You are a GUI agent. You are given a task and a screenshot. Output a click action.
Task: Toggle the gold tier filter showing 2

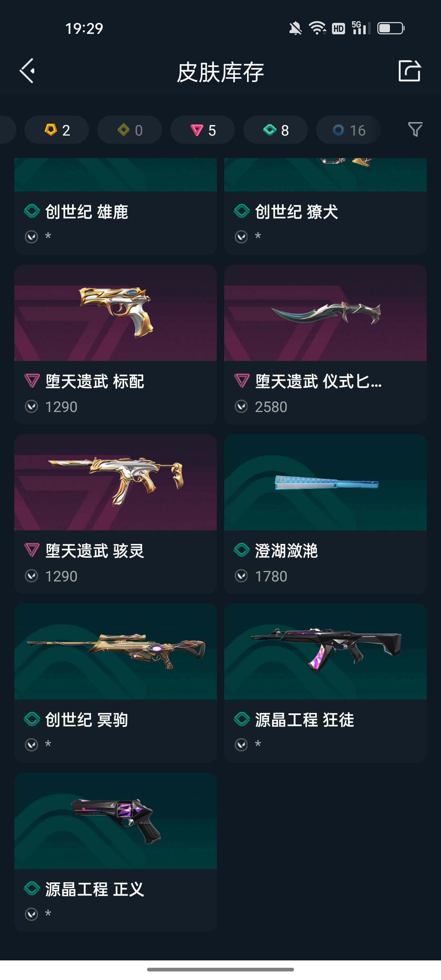[x=57, y=130]
